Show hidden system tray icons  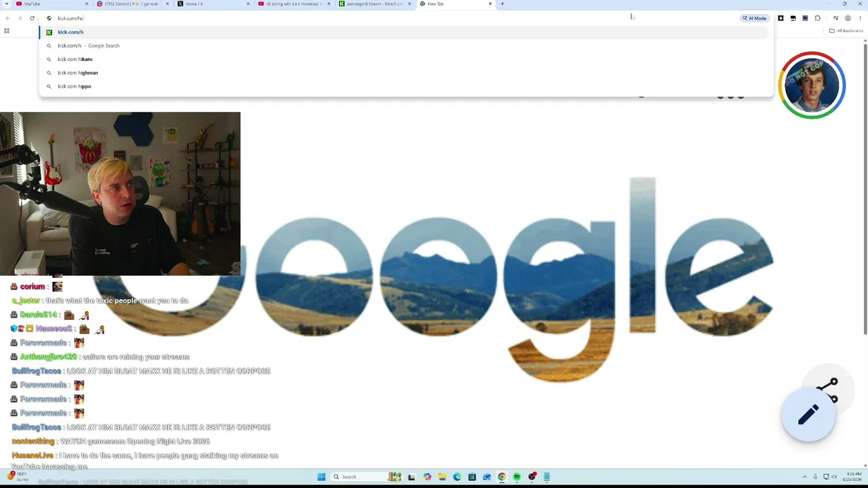click(805, 476)
